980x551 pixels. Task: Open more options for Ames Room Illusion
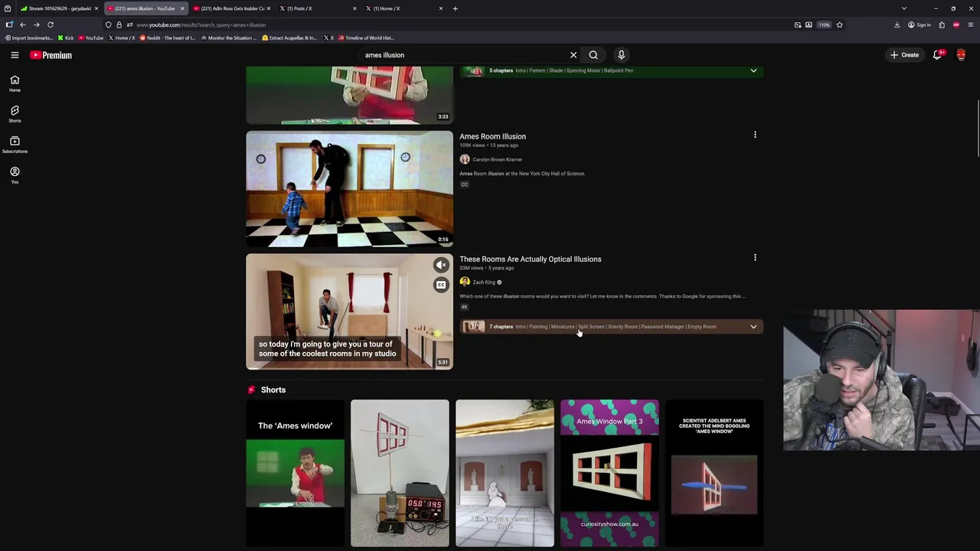pyautogui.click(x=755, y=135)
